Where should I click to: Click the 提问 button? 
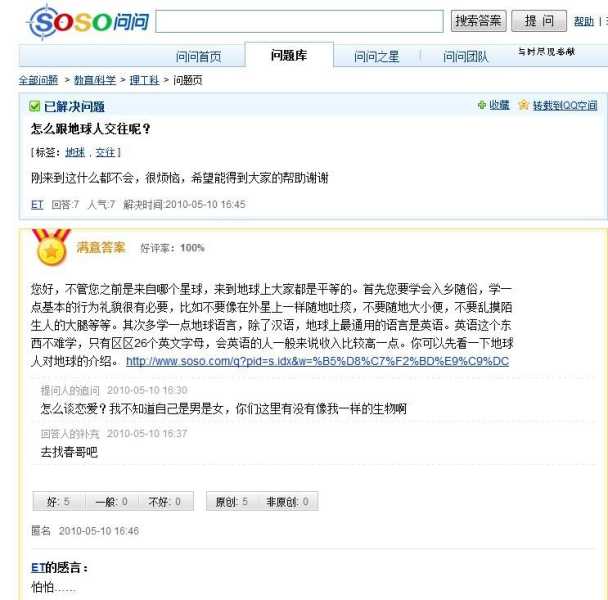click(539, 21)
